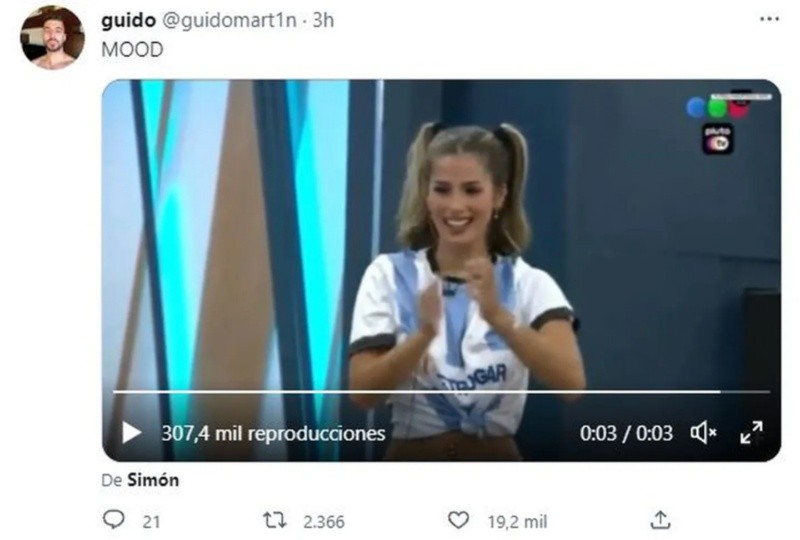
Task: Click the 0:03 / 0:03 time indicator
Action: pyautogui.click(x=626, y=433)
